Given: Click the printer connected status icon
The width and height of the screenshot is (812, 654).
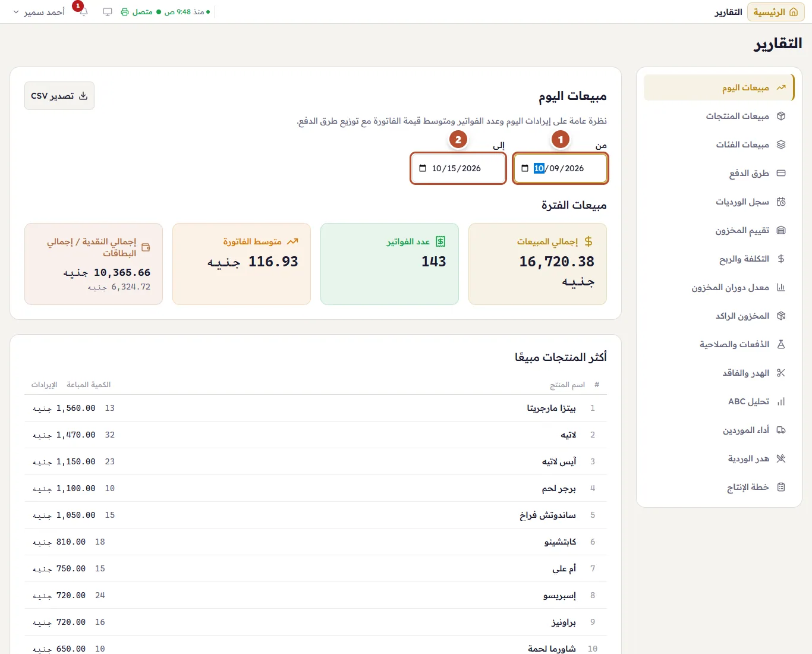Looking at the screenshot, I should (125, 12).
